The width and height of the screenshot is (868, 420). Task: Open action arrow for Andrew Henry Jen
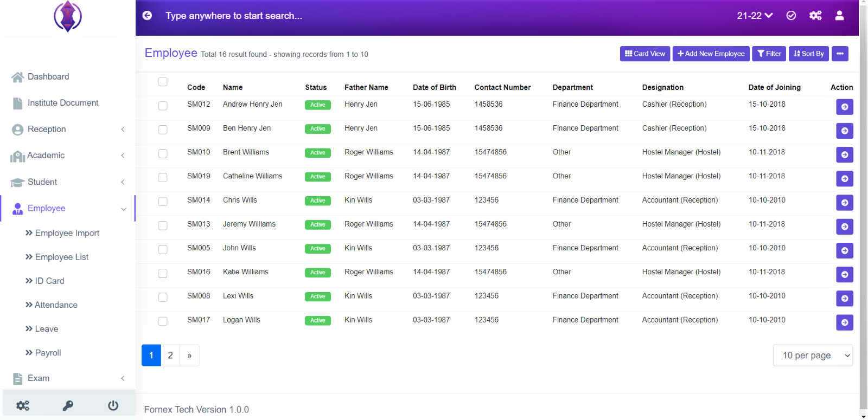pos(845,107)
